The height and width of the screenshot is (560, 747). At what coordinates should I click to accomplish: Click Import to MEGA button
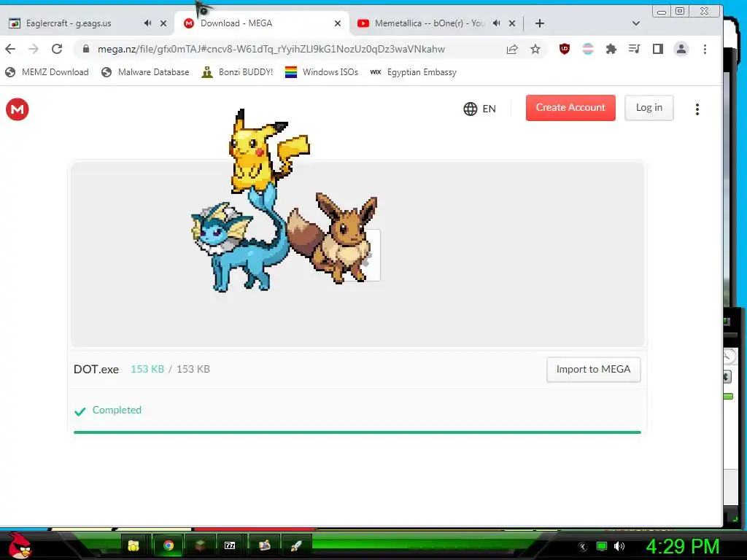click(594, 370)
